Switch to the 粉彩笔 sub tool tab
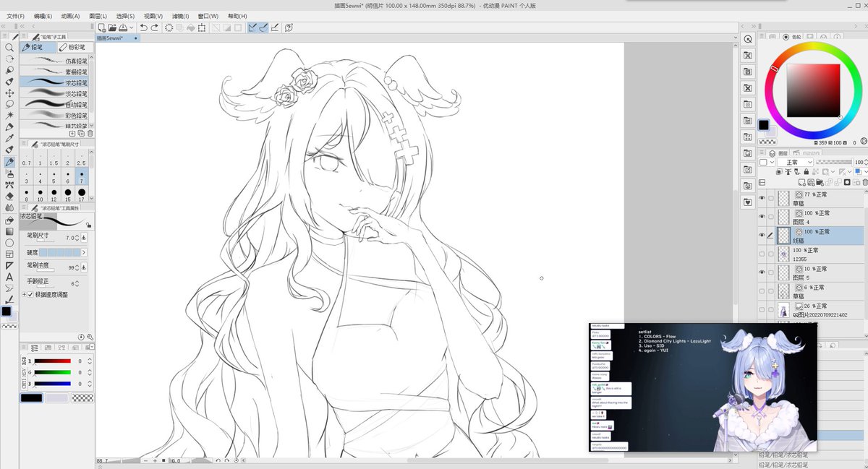The image size is (868, 469). pos(75,47)
